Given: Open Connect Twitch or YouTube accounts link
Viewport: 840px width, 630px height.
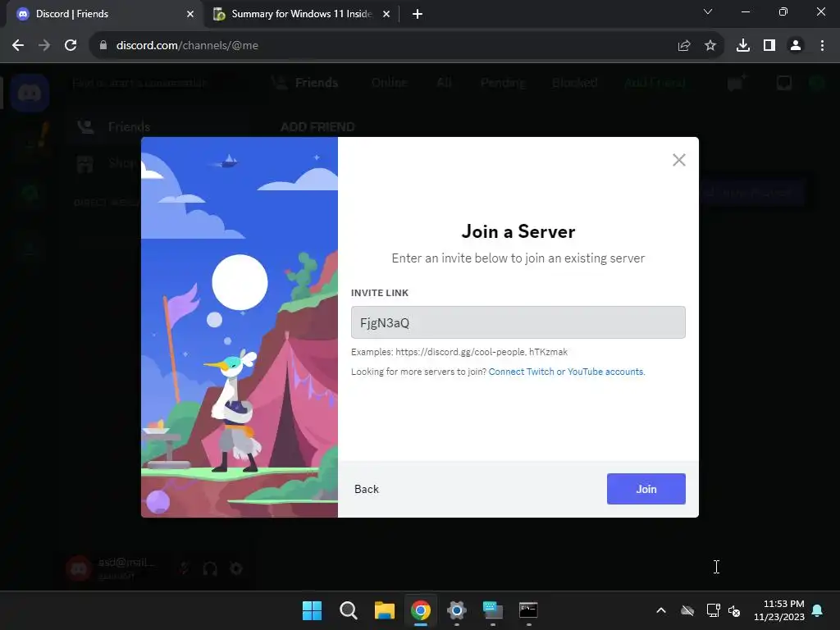Looking at the screenshot, I should point(566,372).
